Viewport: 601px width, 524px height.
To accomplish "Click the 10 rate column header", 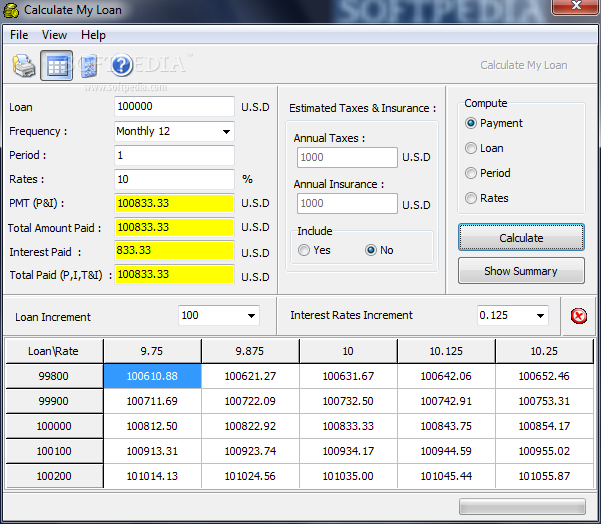I will [348, 351].
